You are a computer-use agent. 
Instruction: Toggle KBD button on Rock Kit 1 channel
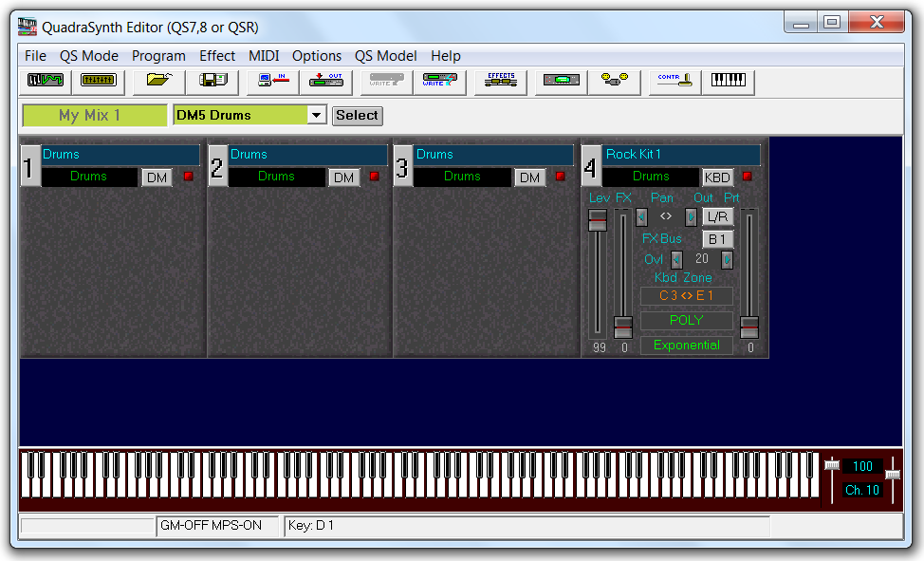coord(717,178)
